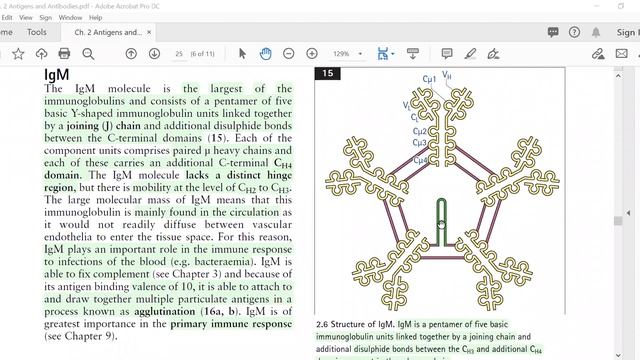The width and height of the screenshot is (640, 360).
Task: Go to previous page arrow
Action: 131,53
